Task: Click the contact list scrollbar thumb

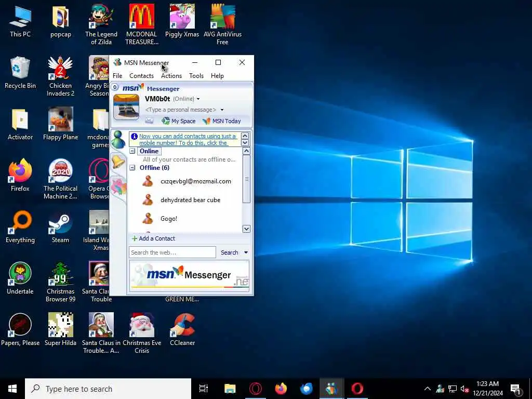Action: click(x=247, y=179)
